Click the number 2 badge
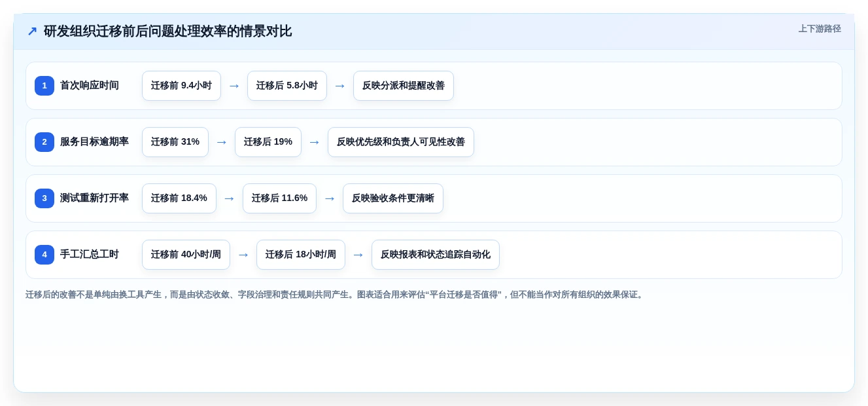868x406 pixels. pos(44,142)
